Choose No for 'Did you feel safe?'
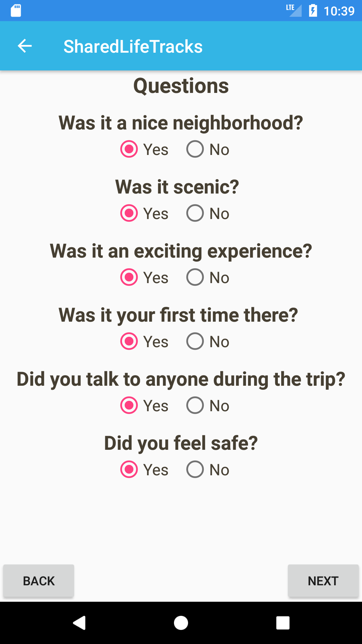The width and height of the screenshot is (362, 644). (x=195, y=470)
